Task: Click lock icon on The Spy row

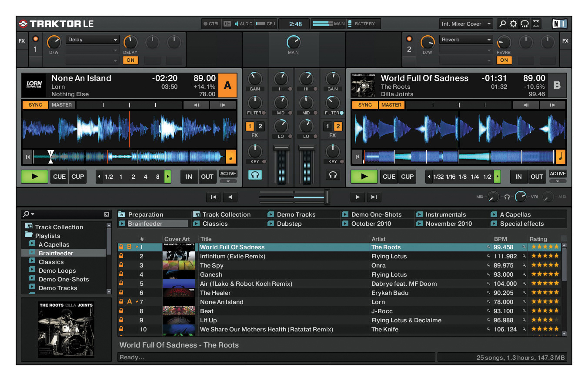Action: 121,265
